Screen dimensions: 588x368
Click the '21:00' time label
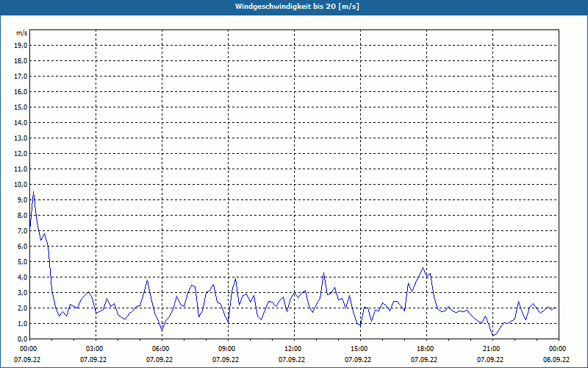tap(492, 349)
